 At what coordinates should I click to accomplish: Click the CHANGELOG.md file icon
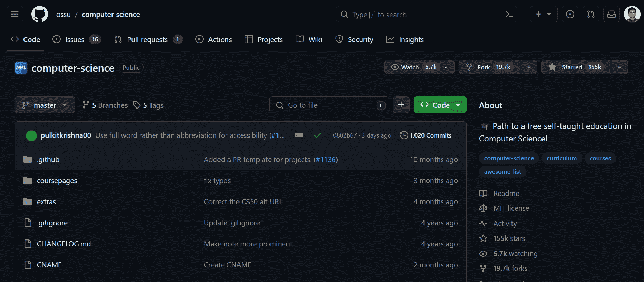coord(28,244)
